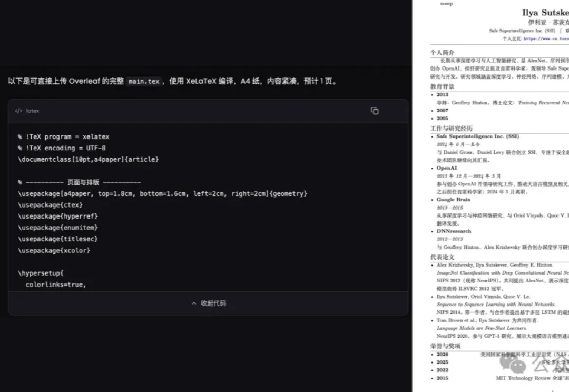Click the 导师: Geoffrey Hinton advisor line
Viewport: 569px width, 392px height.
[503, 103]
